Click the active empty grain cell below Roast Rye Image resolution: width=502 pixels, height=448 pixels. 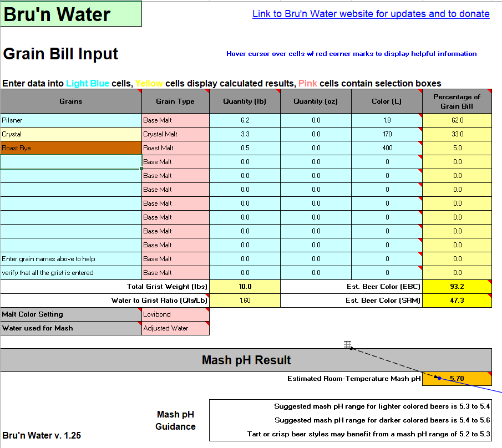[x=71, y=162]
